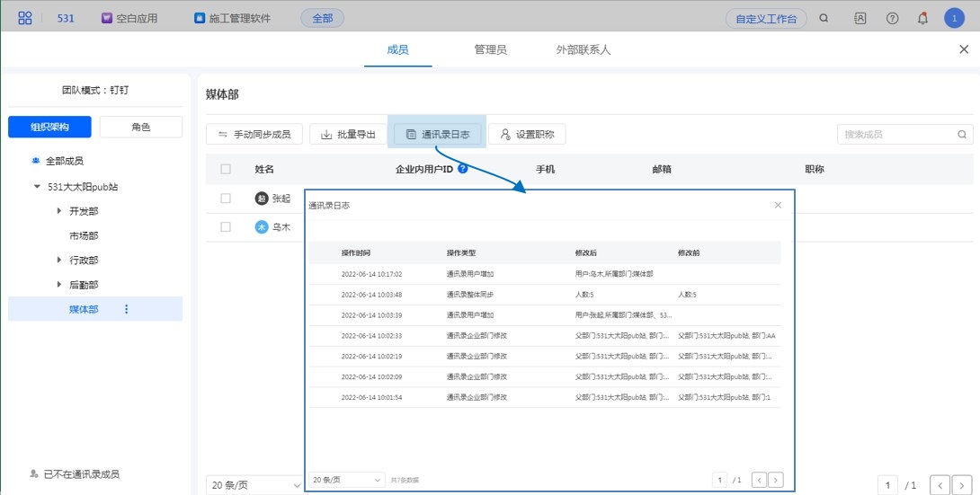Expand the 行政部 tree node
Image resolution: width=980 pixels, height=495 pixels.
pyautogui.click(x=59, y=260)
